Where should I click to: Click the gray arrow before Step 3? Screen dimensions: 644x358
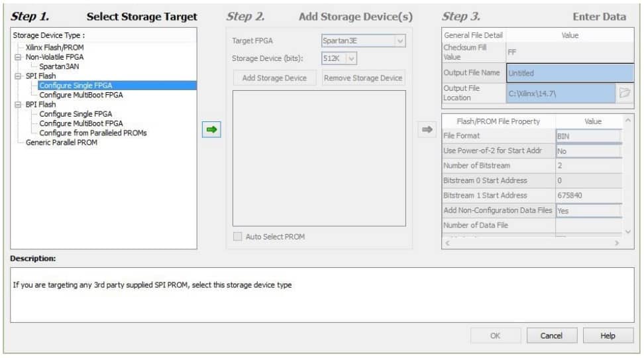tap(427, 131)
